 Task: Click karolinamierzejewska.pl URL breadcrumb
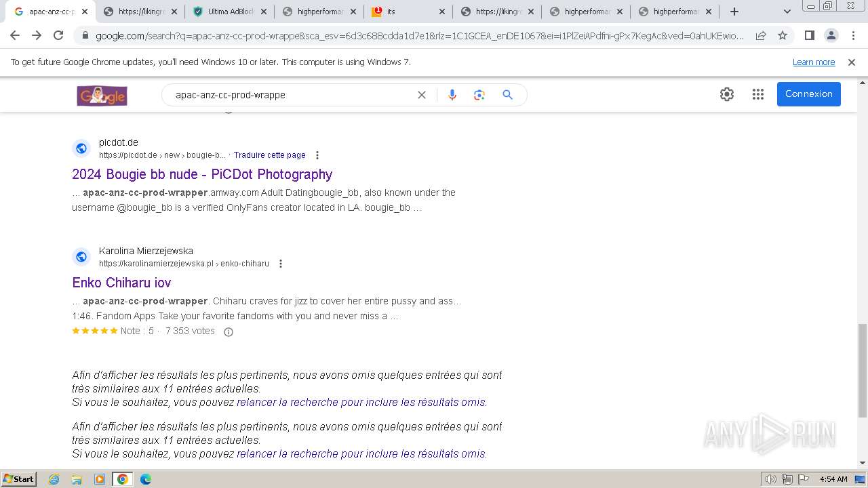(184, 264)
